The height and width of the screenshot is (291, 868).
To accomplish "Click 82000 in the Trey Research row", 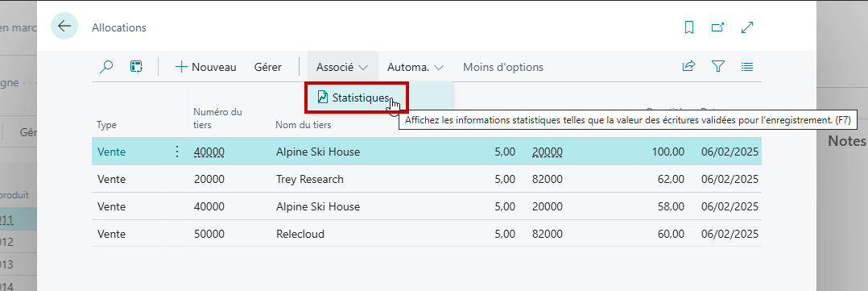I will click(x=547, y=179).
